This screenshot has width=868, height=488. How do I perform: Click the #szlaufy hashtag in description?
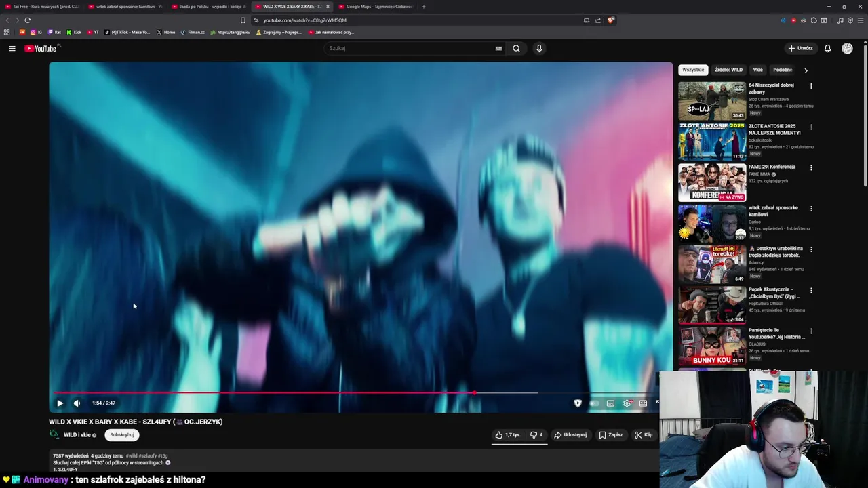[x=148, y=456]
